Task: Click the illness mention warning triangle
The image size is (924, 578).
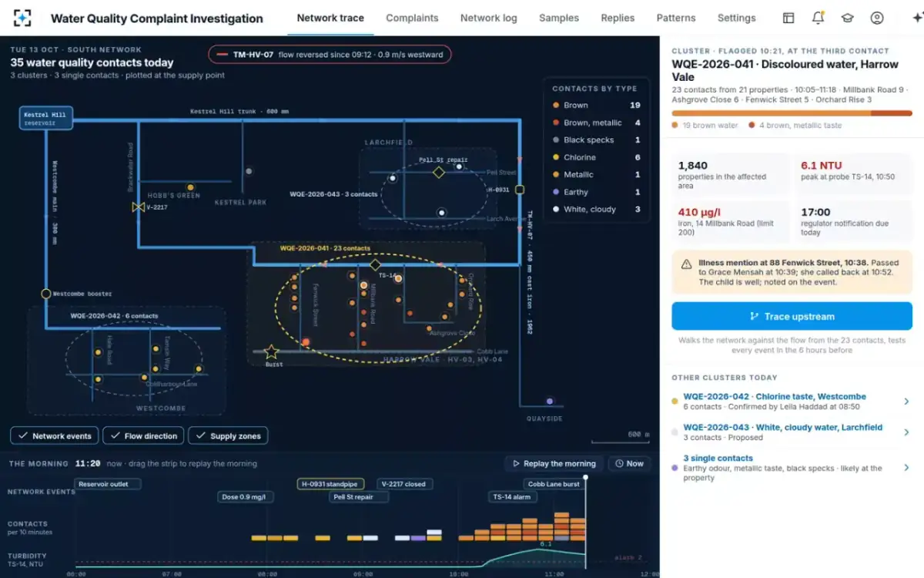Action: click(x=686, y=264)
